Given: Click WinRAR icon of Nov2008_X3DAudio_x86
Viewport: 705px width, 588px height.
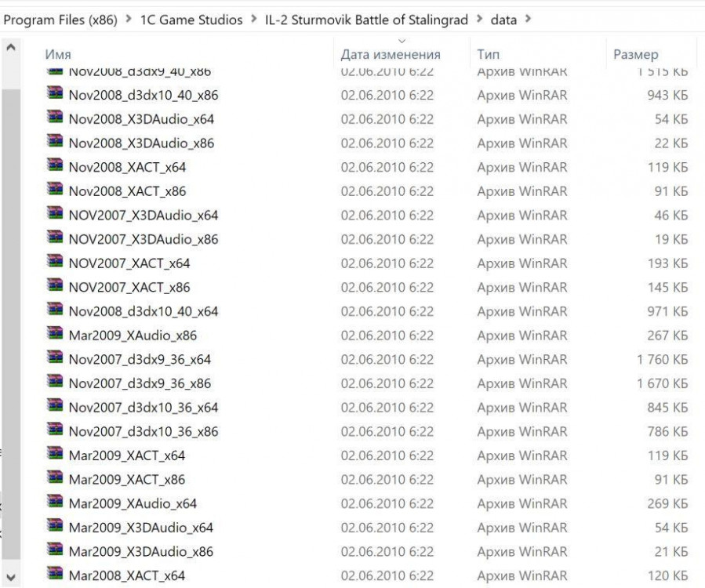Looking at the screenshot, I should tap(55, 141).
